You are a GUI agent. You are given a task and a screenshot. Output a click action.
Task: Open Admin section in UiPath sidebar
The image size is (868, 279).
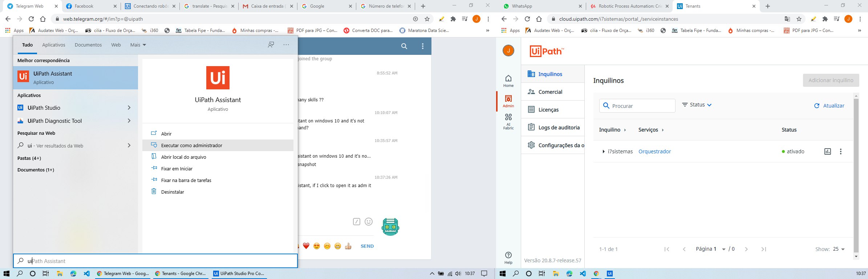coord(508,101)
